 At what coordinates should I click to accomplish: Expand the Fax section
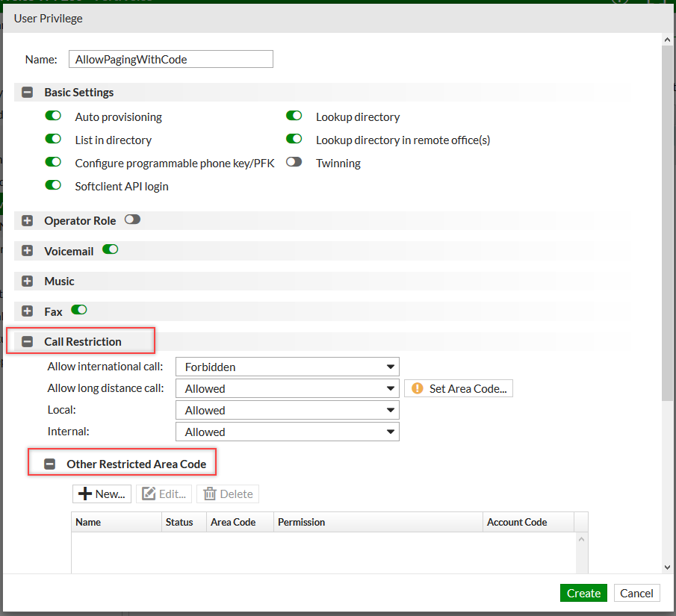click(27, 311)
